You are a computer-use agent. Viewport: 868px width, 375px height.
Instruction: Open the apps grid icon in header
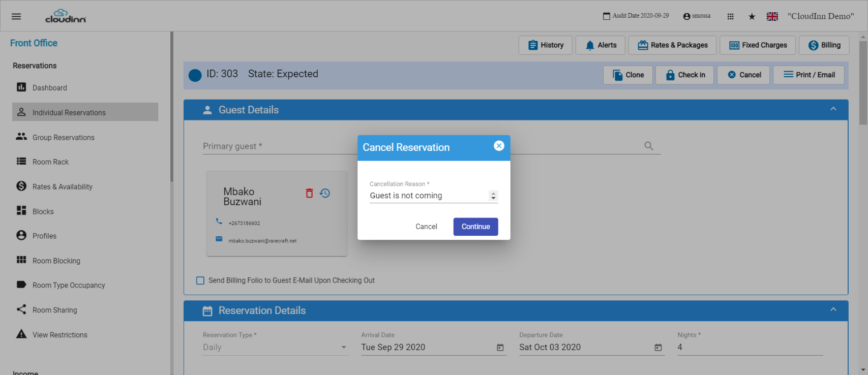pos(730,16)
